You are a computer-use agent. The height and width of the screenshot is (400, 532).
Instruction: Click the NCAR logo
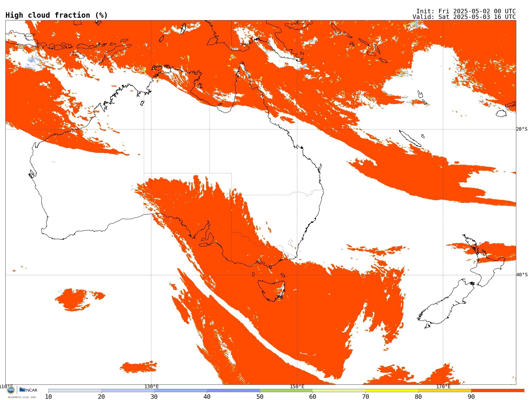(29, 390)
